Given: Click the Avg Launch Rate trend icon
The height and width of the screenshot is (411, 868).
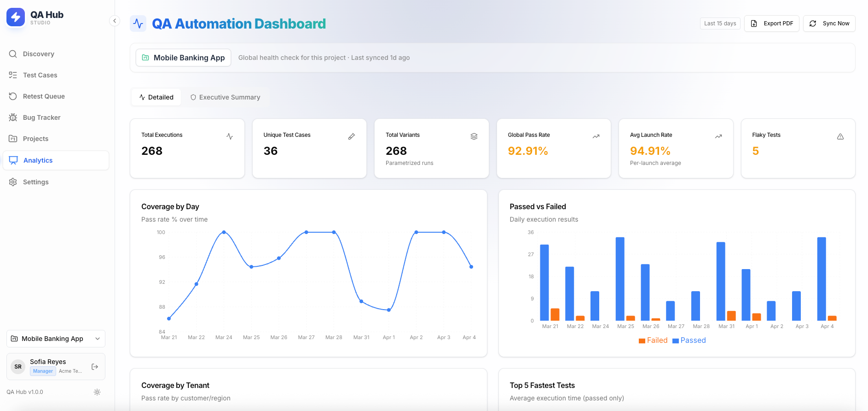Looking at the screenshot, I should [718, 136].
